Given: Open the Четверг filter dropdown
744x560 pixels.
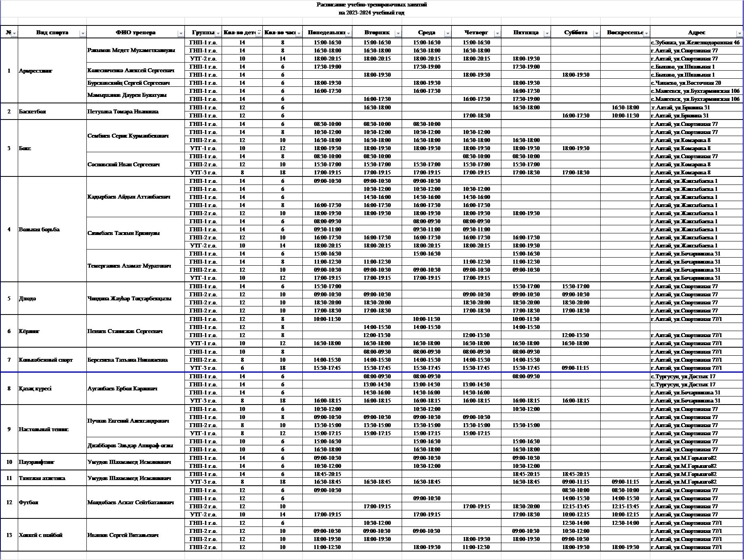Looking at the screenshot, I should pos(497,34).
